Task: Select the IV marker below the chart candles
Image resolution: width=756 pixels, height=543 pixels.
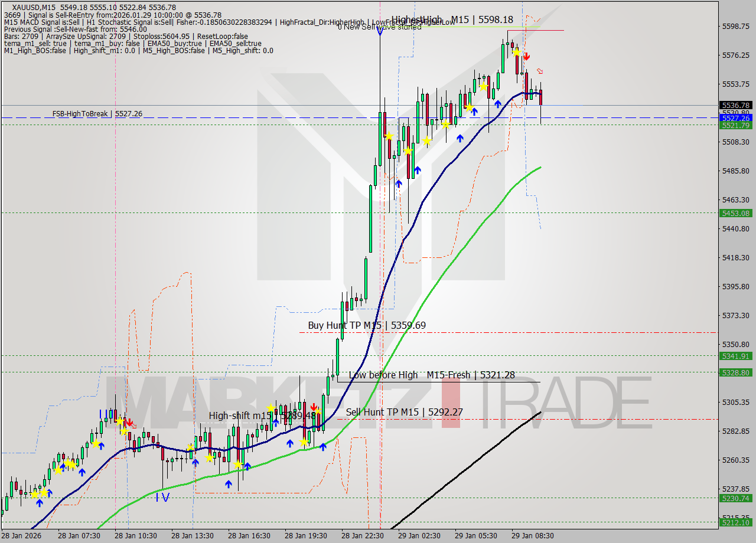Action: pyautogui.click(x=164, y=498)
